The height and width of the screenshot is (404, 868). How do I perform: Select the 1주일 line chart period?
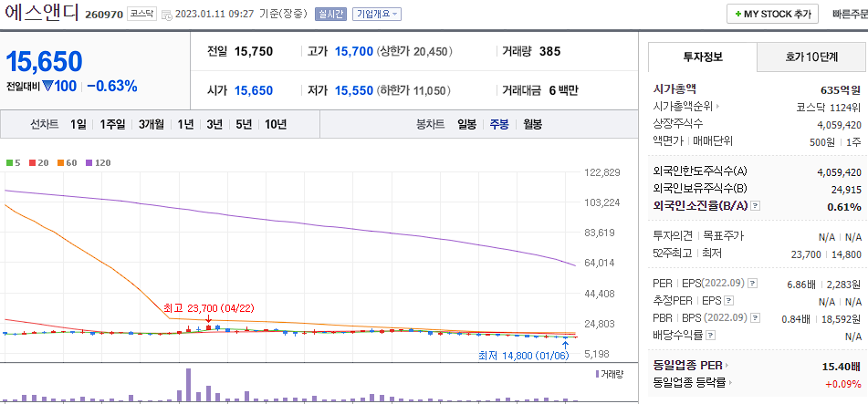click(x=112, y=125)
